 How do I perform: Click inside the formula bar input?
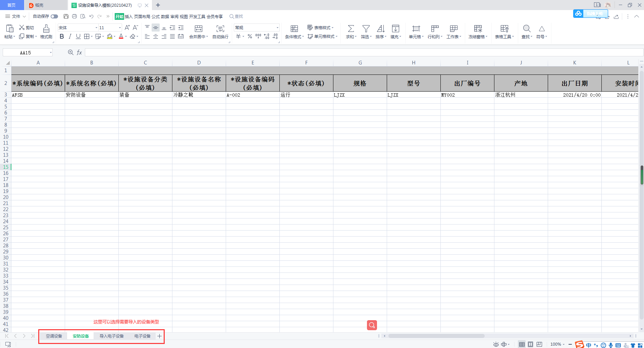click(364, 52)
